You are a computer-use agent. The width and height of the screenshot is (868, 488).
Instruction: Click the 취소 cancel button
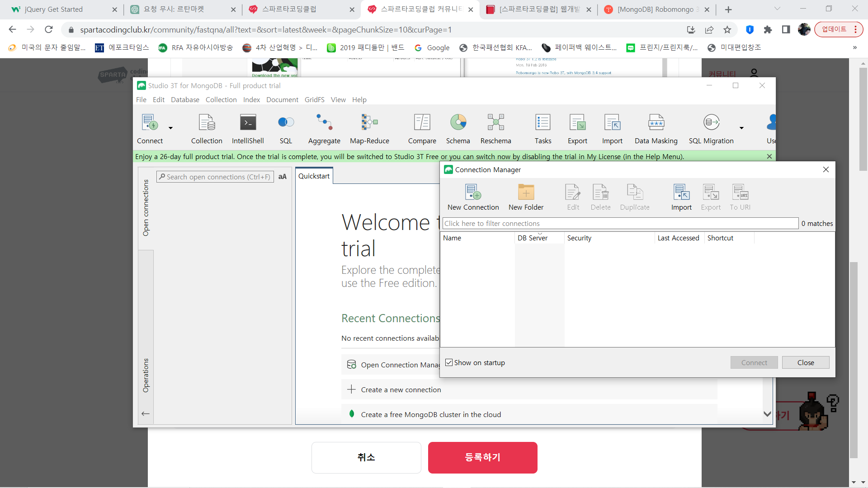tap(366, 457)
